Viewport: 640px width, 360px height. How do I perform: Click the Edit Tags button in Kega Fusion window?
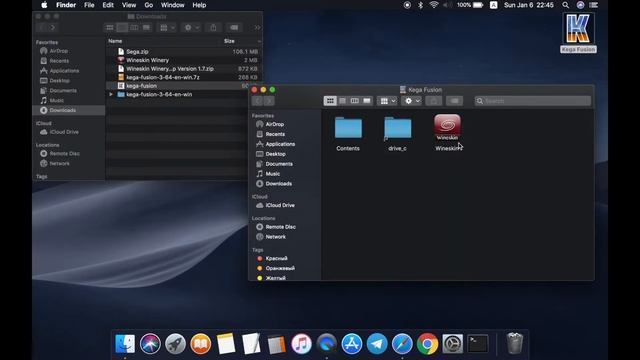click(454, 101)
